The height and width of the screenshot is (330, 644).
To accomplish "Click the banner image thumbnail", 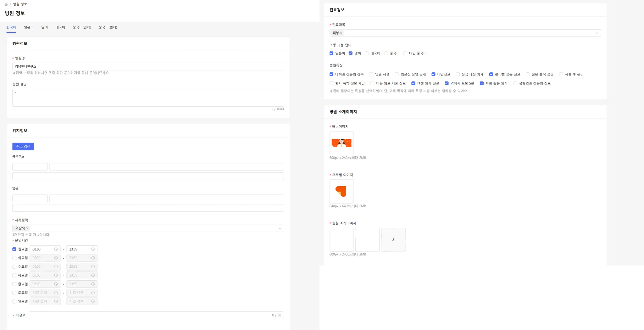I will (341, 143).
